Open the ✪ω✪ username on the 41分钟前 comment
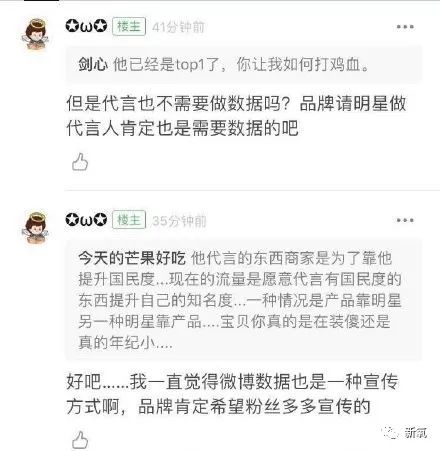The width and height of the screenshot is (440, 451). coord(86,26)
